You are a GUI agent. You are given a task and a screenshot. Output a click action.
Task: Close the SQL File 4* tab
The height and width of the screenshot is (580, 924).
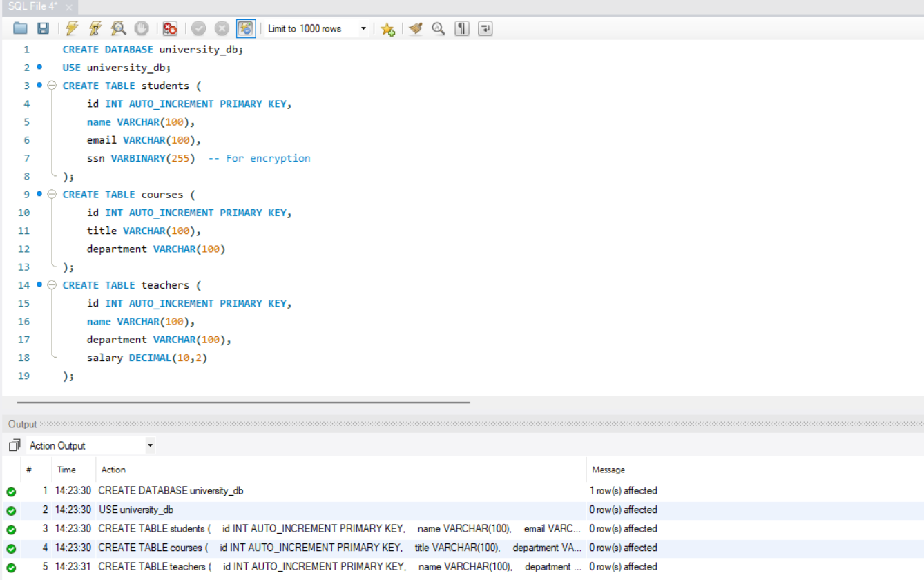pos(69,7)
